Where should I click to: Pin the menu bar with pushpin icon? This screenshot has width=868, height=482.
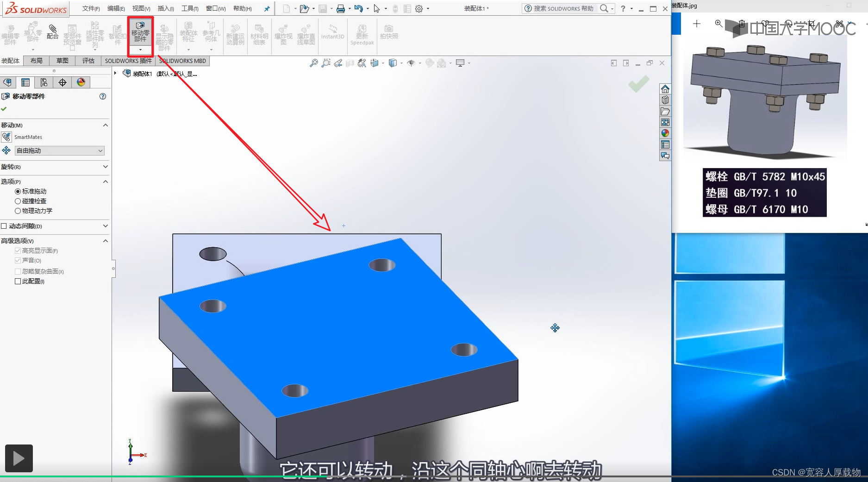click(x=267, y=9)
